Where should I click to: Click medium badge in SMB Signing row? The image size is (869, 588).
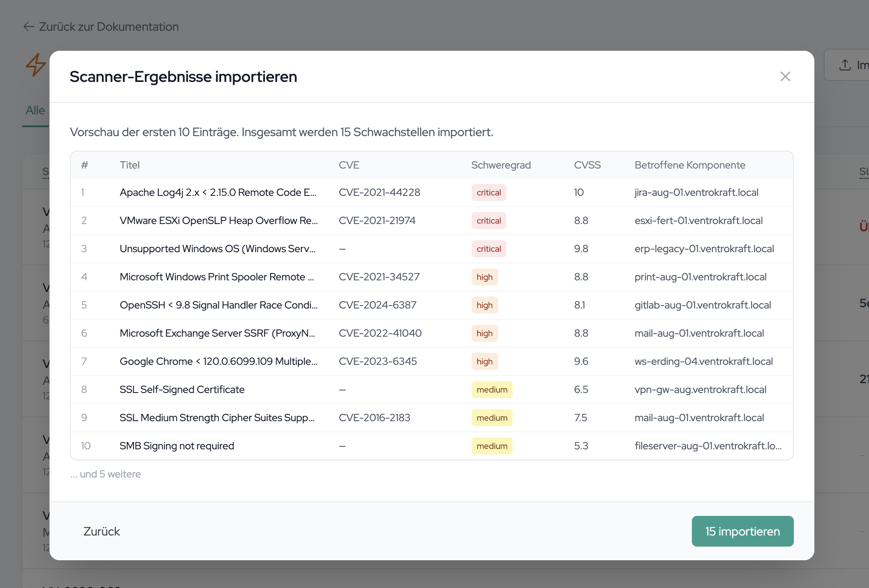(492, 446)
